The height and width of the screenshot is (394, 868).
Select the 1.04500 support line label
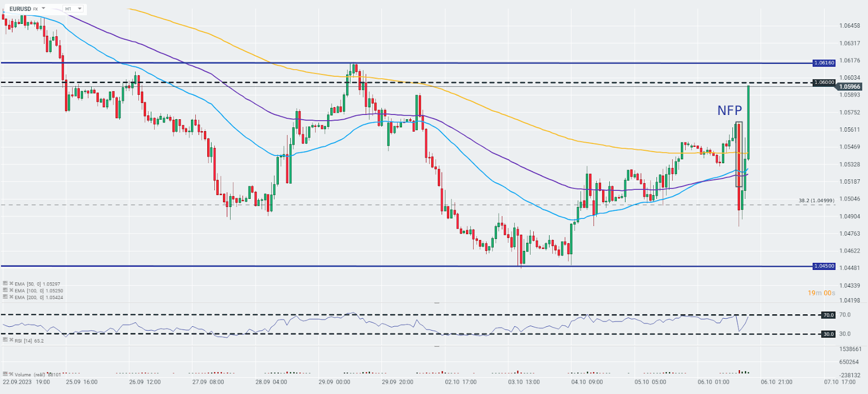[824, 266]
